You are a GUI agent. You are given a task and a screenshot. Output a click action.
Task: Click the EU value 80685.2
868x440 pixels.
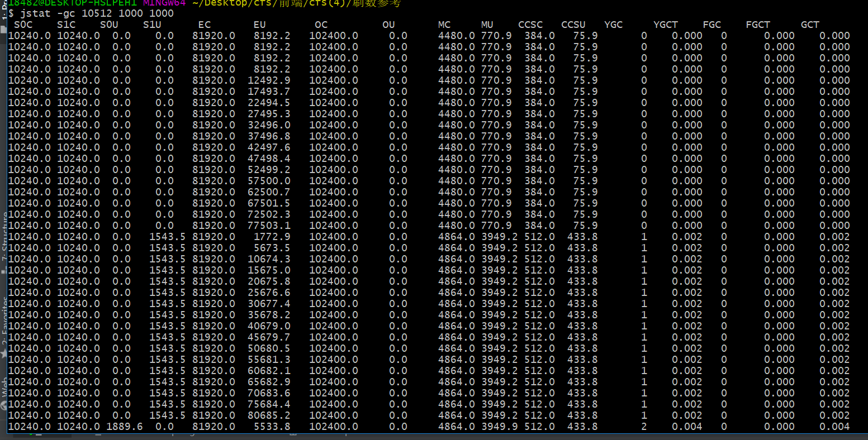(x=269, y=415)
